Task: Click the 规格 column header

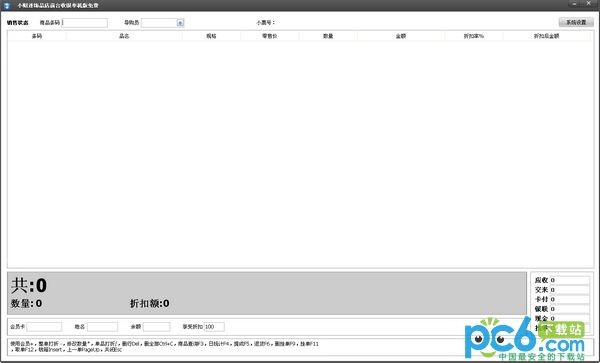Action: 211,36
